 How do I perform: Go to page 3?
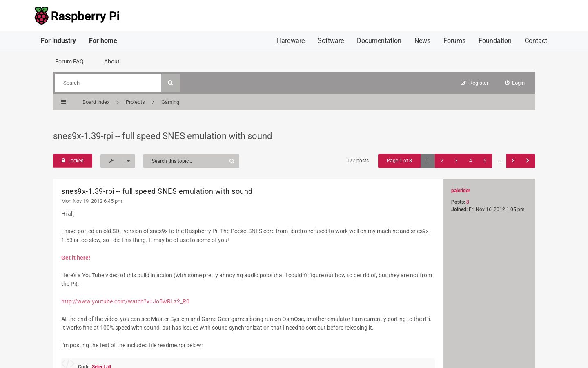(x=456, y=161)
